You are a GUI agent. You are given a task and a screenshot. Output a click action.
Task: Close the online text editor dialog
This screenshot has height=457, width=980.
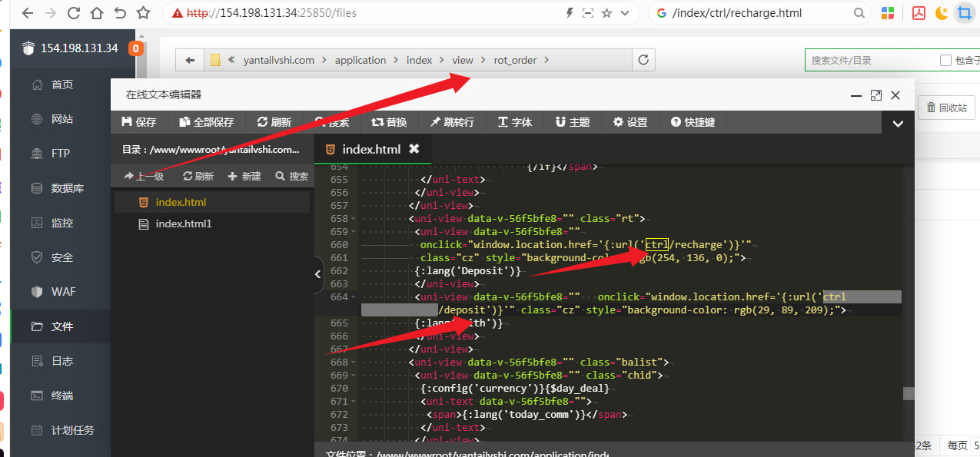pos(895,95)
